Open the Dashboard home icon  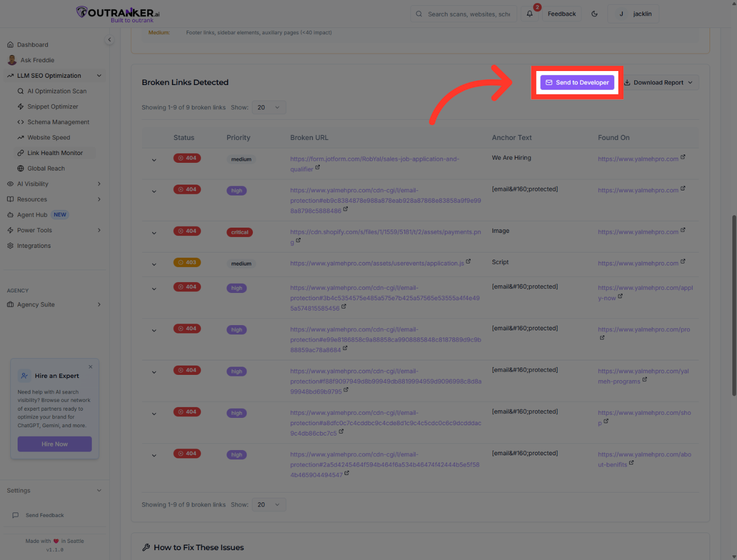tap(10, 45)
